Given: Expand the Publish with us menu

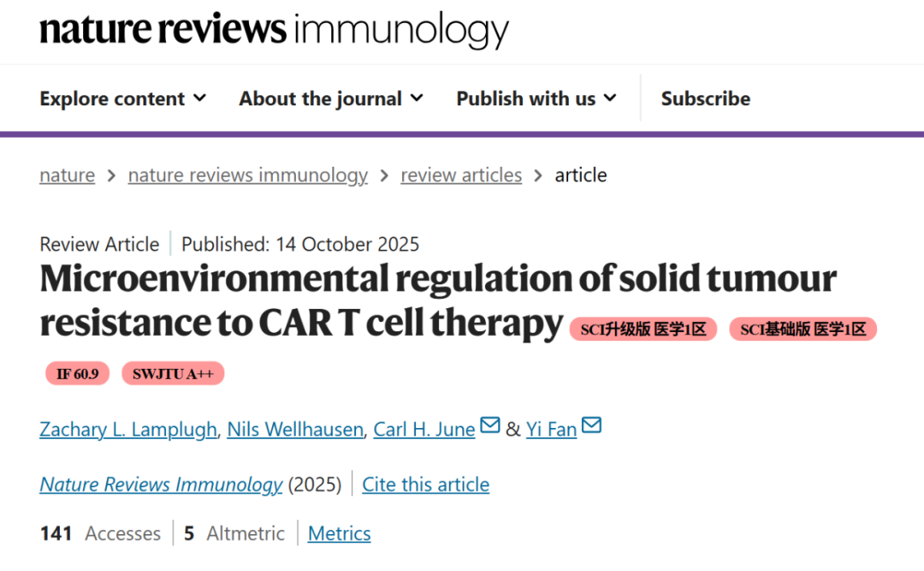Looking at the screenshot, I should (x=536, y=98).
